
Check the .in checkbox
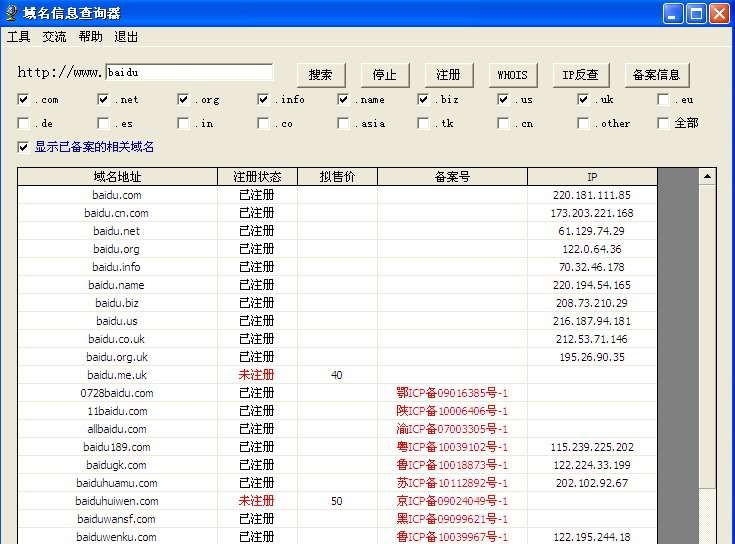pyautogui.click(x=183, y=123)
